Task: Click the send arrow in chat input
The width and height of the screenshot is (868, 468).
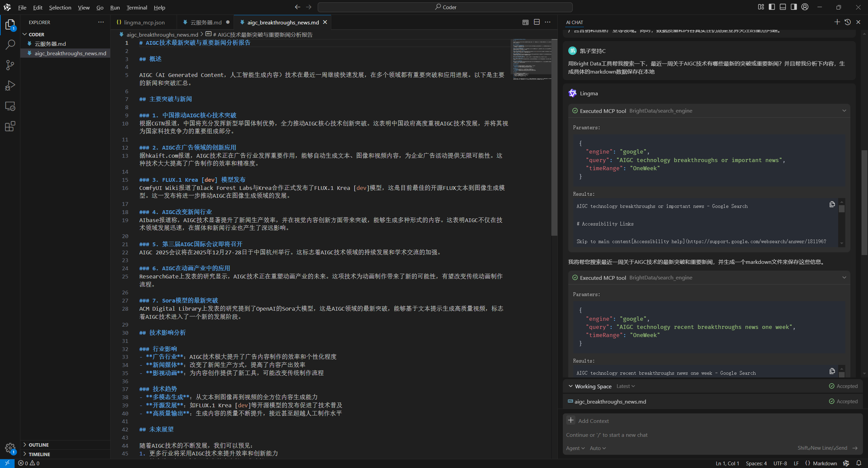Action: pos(855,448)
